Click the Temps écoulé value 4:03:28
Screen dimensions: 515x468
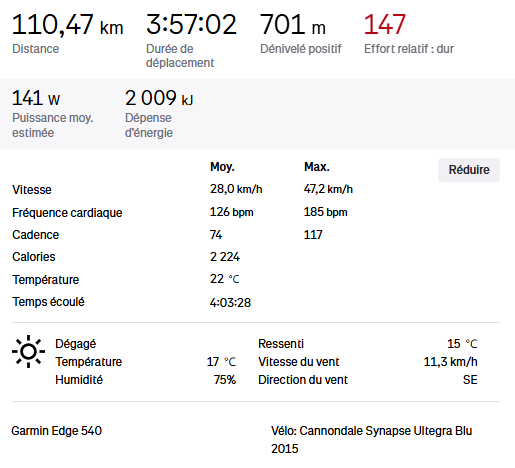pyautogui.click(x=230, y=303)
